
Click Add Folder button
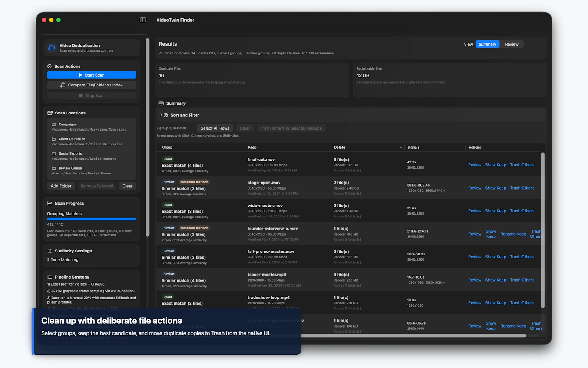coord(61,186)
